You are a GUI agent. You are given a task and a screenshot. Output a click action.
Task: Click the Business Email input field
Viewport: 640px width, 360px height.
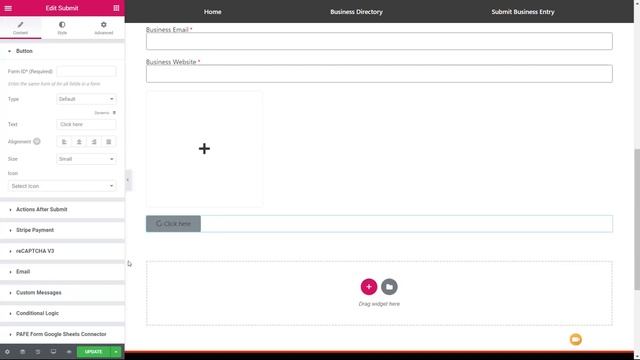(x=379, y=41)
